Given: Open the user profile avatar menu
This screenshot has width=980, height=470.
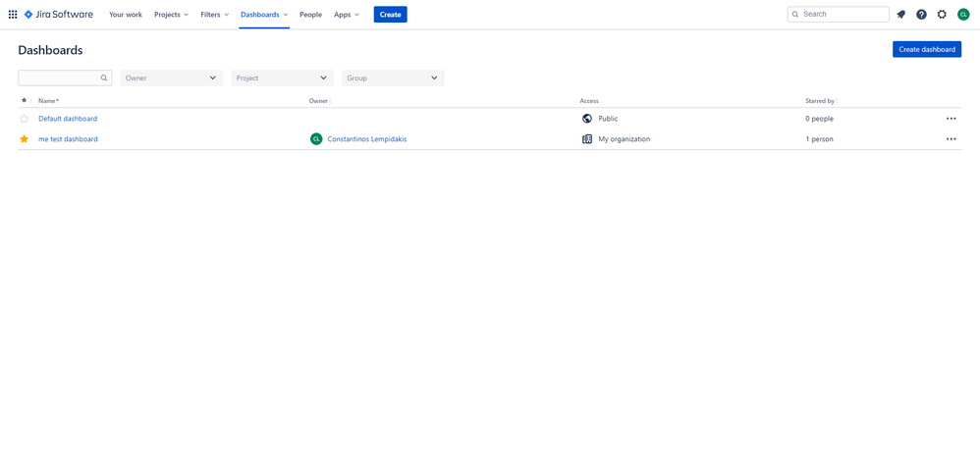Looking at the screenshot, I should coord(963,15).
